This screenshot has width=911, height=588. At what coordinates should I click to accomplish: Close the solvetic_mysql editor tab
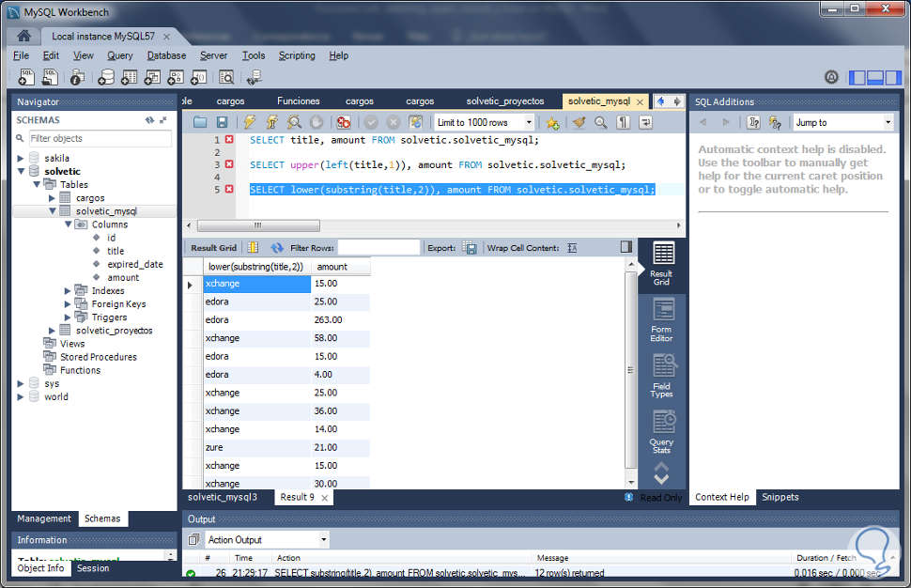tap(640, 101)
